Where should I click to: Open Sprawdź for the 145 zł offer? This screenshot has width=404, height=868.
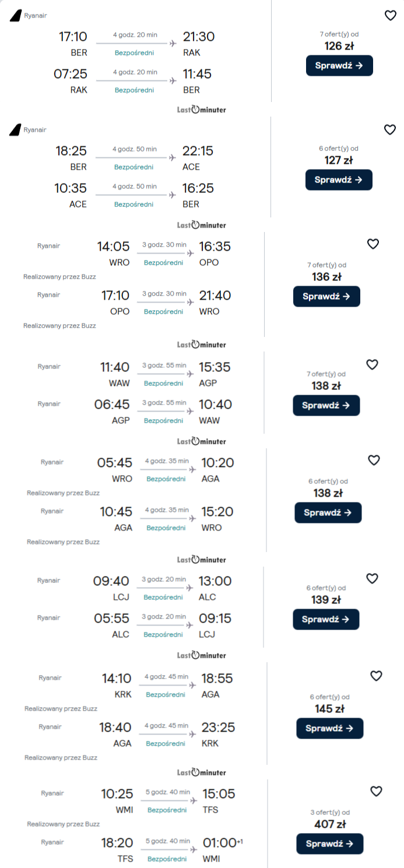pos(329,729)
